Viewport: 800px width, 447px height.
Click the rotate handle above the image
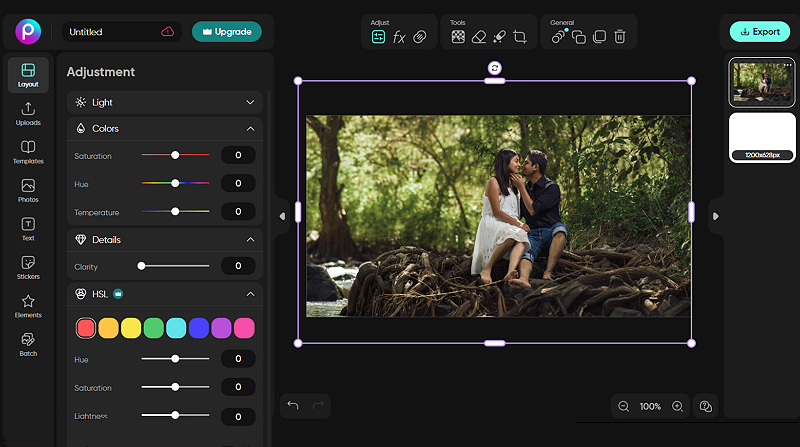pyautogui.click(x=494, y=68)
